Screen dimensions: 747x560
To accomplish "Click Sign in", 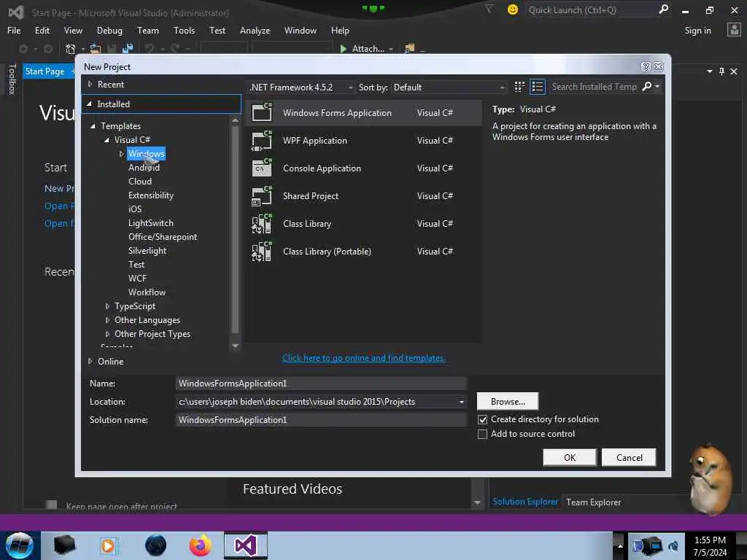I will [x=697, y=31].
